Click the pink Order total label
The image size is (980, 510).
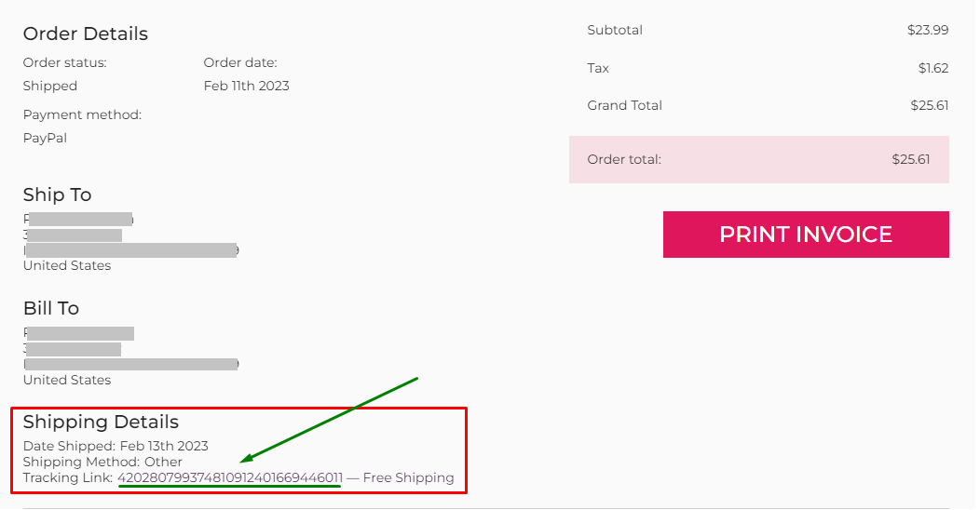[624, 159]
